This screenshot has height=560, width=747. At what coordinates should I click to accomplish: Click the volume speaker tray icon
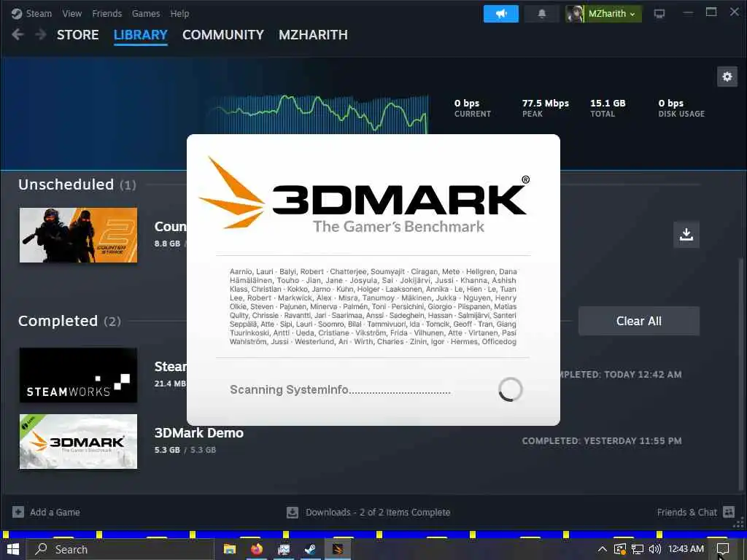pos(655,550)
